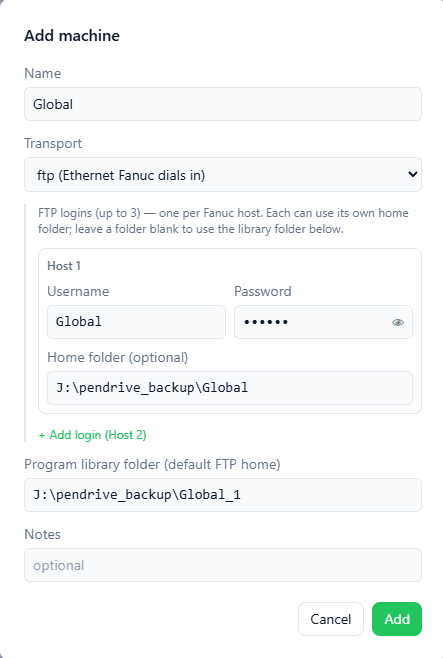Viewport: 443px width, 658px height.
Task: Click the Home folder (optional) label
Action: (117, 358)
